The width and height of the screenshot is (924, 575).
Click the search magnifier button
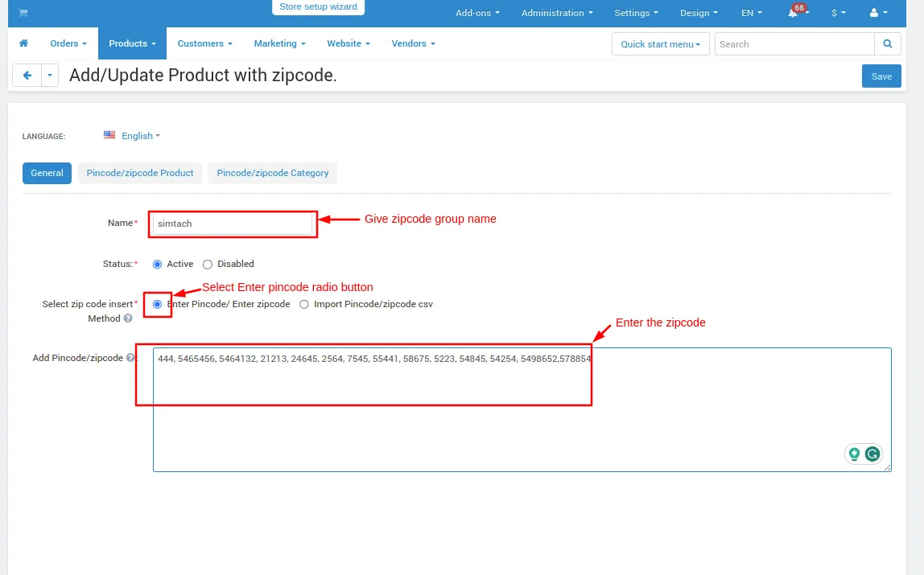888,43
